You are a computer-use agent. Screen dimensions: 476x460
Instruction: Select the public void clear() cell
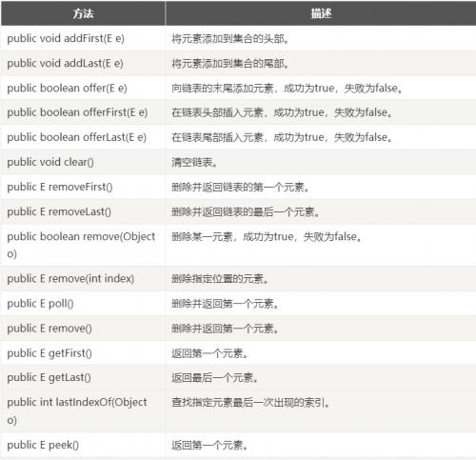click(83, 162)
